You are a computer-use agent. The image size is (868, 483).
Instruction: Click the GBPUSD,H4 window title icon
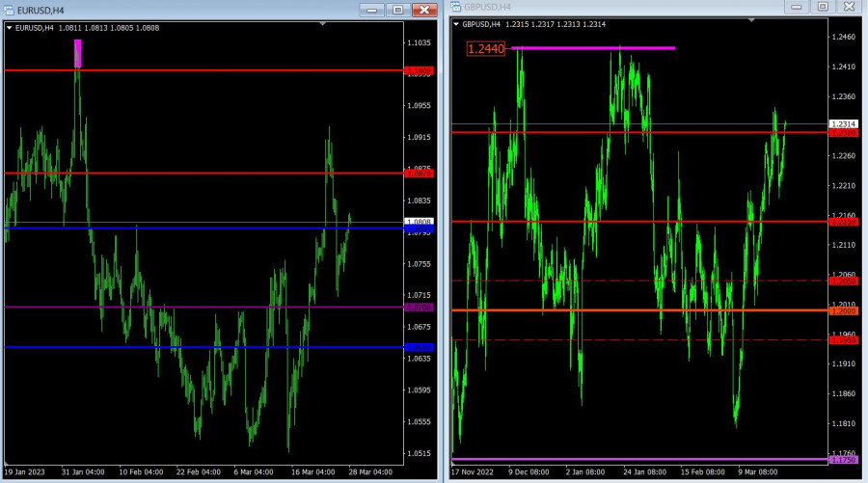pyautogui.click(x=456, y=7)
